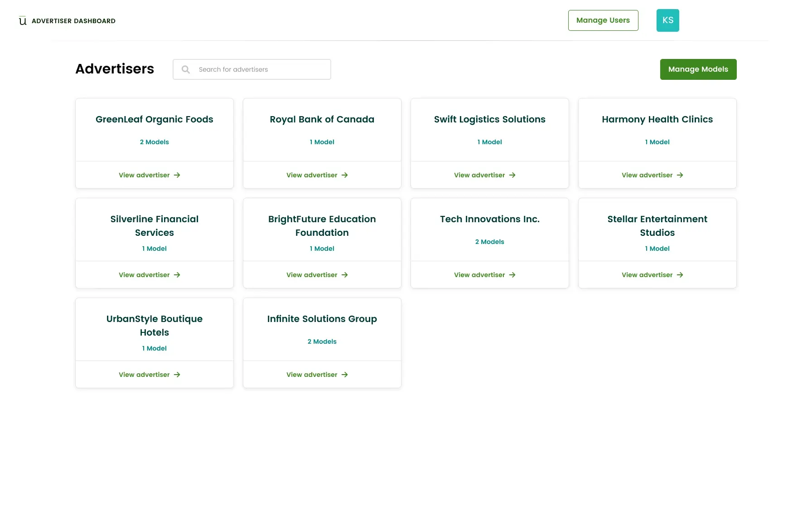Click the search magnifier icon
Screen dimensions: 812x512
pyautogui.click(x=186, y=69)
